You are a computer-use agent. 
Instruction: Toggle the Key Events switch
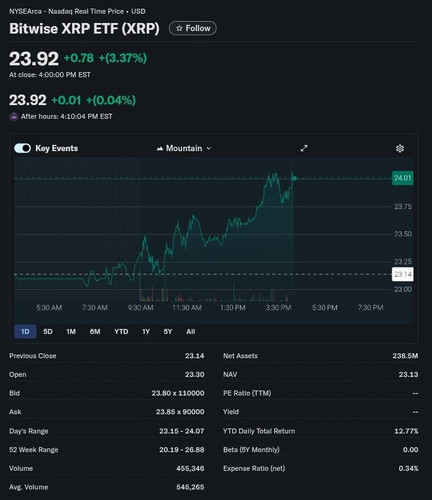pos(23,148)
